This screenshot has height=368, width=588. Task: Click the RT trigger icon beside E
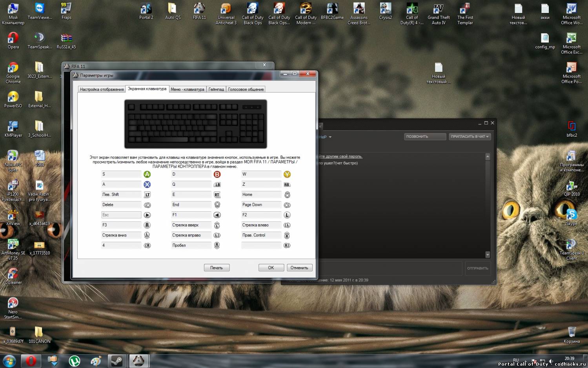[x=217, y=195]
